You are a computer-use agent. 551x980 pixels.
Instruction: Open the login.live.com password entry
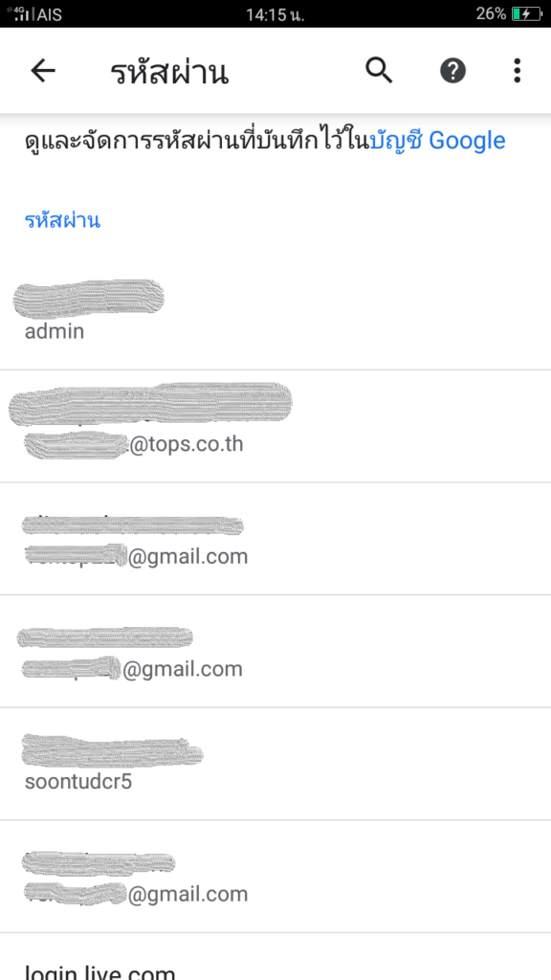point(275,957)
